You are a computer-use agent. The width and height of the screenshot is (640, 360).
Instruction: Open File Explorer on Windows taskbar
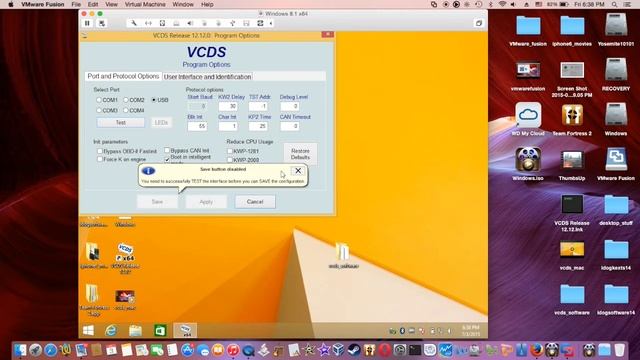[x=136, y=330]
